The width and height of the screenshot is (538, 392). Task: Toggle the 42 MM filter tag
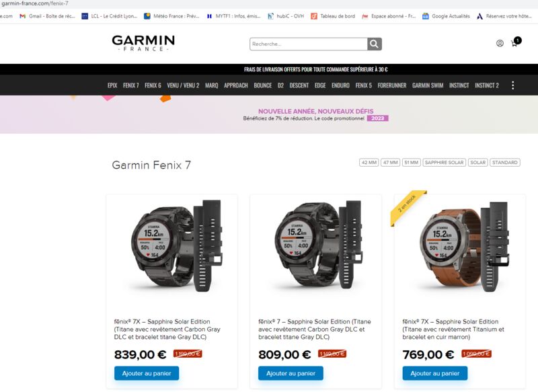(x=369, y=163)
